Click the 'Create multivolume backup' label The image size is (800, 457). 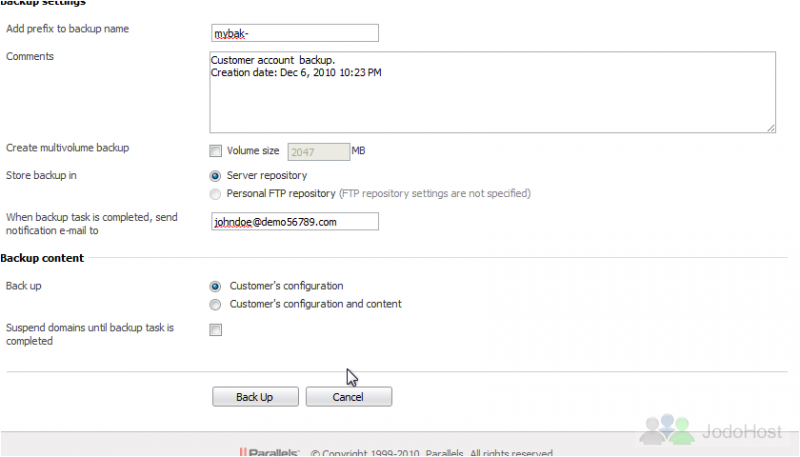point(67,148)
